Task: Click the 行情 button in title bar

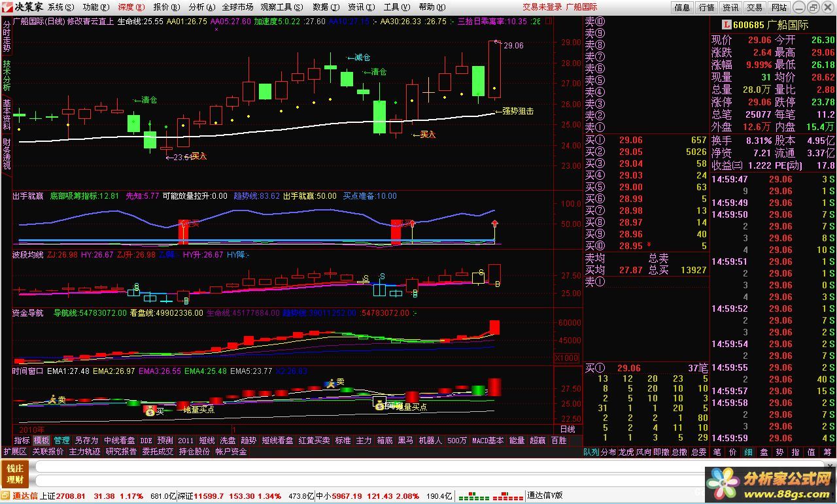Action: (706, 7)
